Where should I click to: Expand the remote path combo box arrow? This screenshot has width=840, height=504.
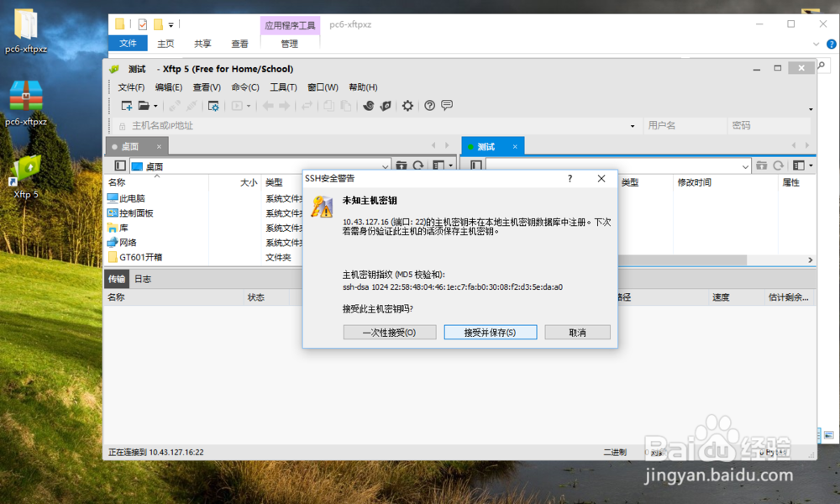coord(745,166)
